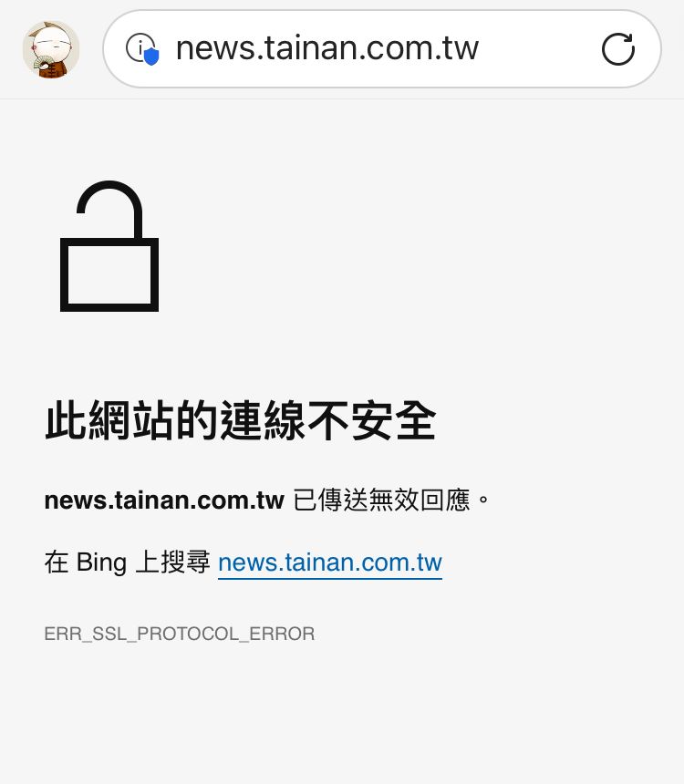Click the 已傳送無效回應 message text

[381, 500]
